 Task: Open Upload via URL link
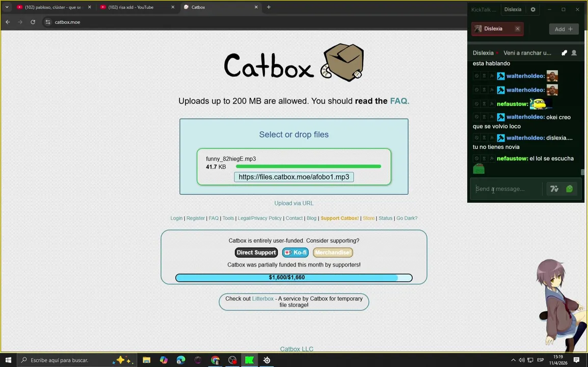tap(293, 203)
